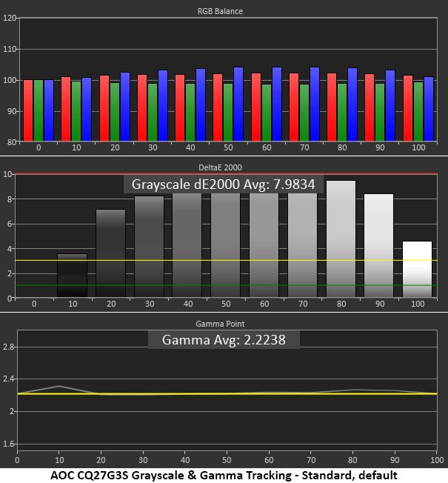Click the red bar at 70 in RGB Balance

(x=294, y=107)
